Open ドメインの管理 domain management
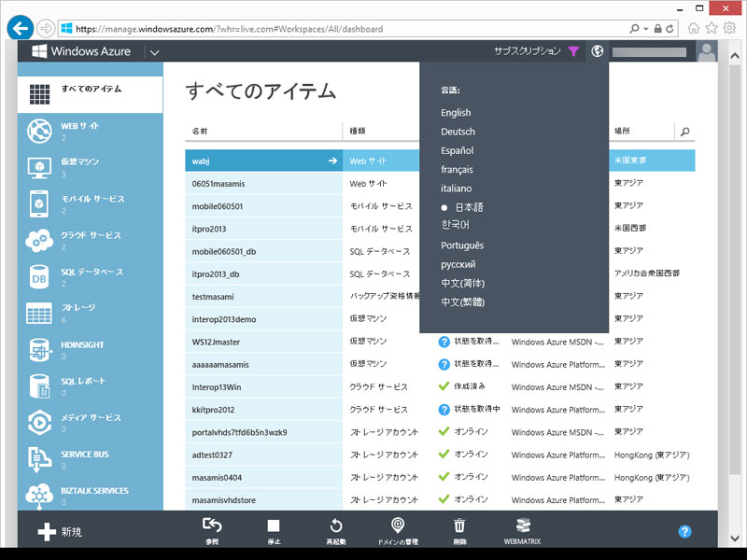Image resolution: width=747 pixels, height=560 pixels. pos(398,531)
